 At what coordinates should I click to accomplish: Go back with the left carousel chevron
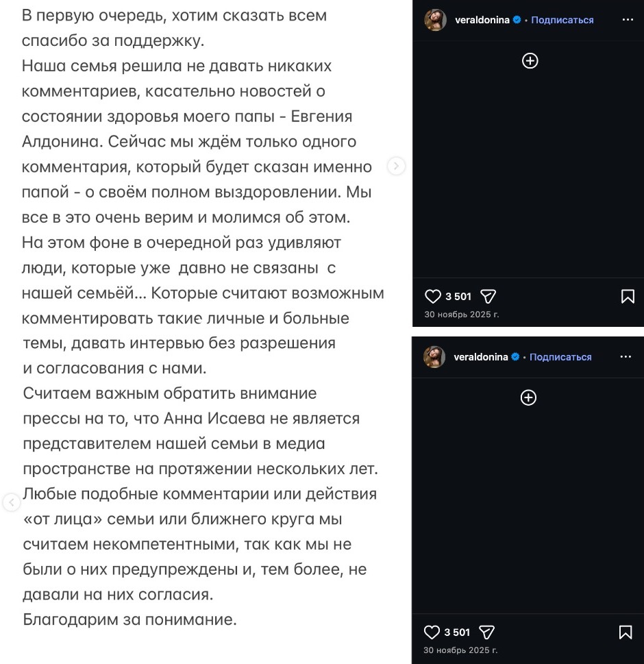[11, 502]
